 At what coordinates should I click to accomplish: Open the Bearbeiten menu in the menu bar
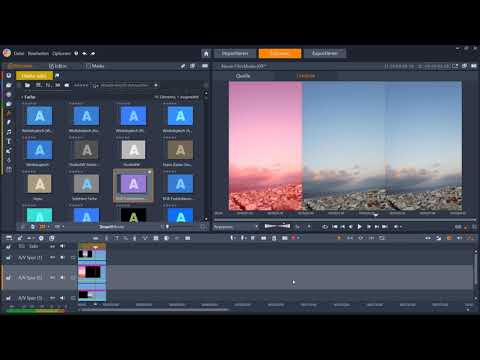click(x=38, y=53)
